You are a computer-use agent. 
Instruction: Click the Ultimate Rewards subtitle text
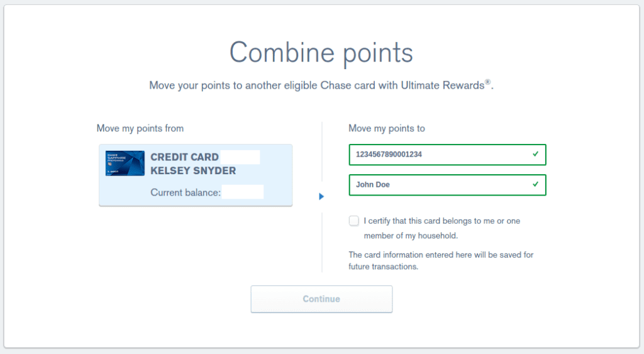(x=321, y=86)
